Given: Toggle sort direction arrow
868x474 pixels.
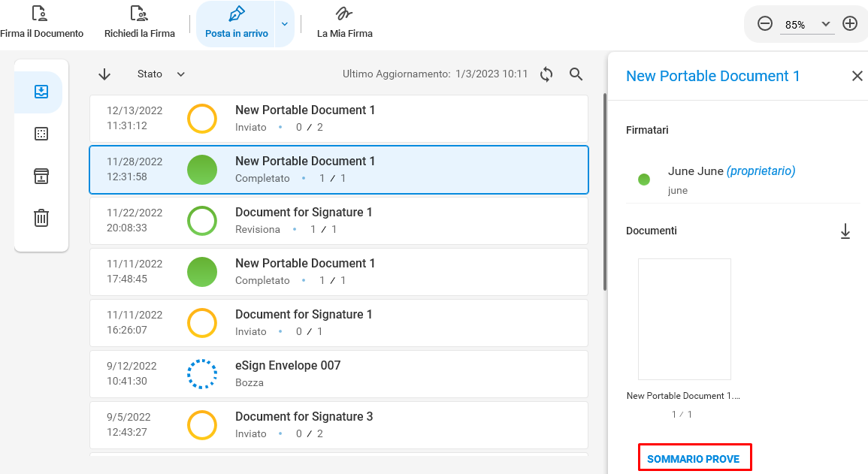Looking at the screenshot, I should [104, 74].
